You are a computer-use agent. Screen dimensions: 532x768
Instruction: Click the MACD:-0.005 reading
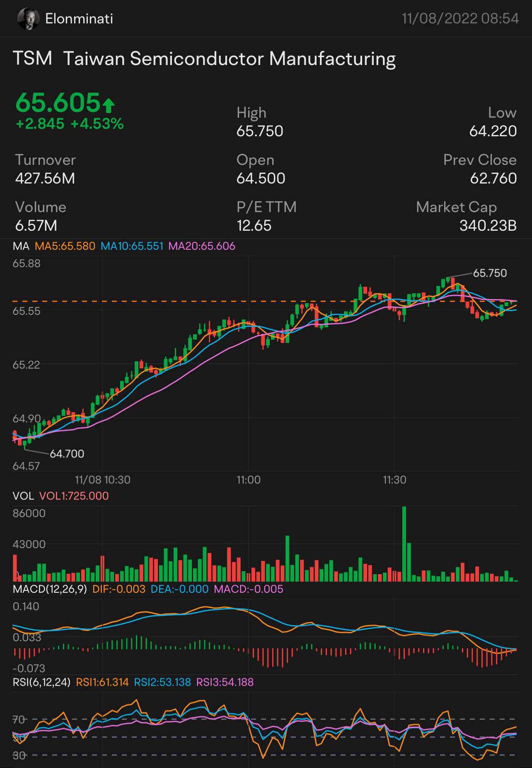coord(249,589)
